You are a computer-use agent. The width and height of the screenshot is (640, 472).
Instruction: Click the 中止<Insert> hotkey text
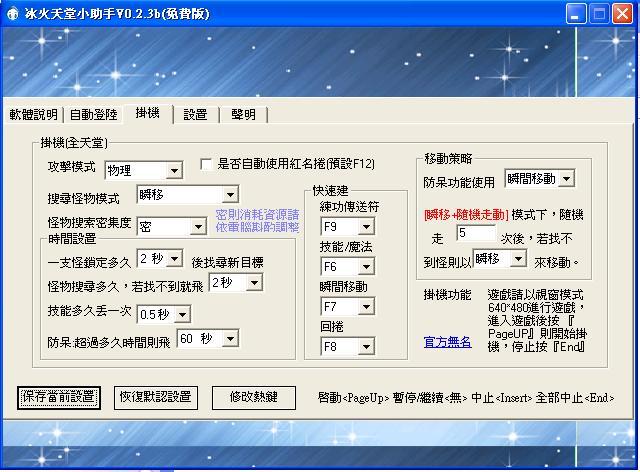point(502,397)
